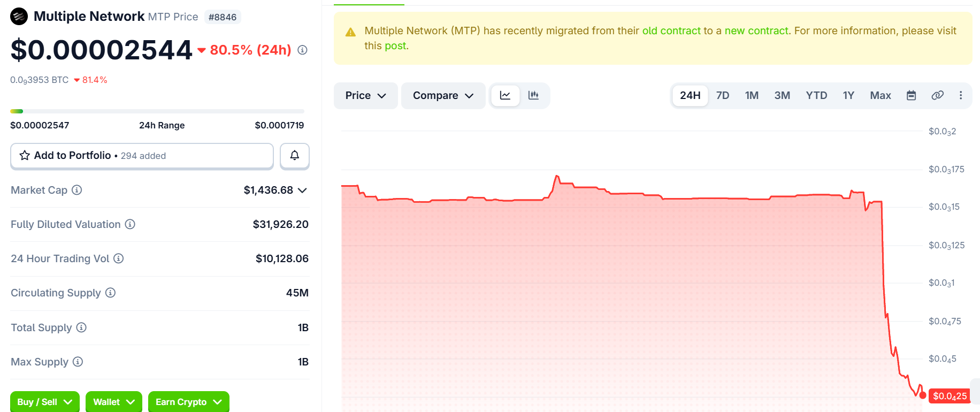Viewport: 980px width, 412px height.
Task: Open the 24h price change info icon
Action: pyautogui.click(x=302, y=50)
